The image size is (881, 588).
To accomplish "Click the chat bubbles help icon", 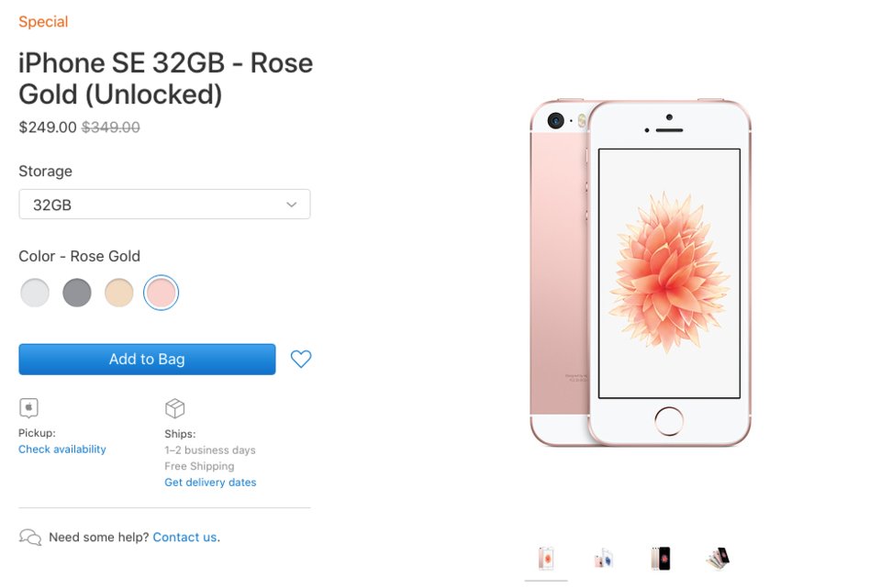I will click(x=30, y=538).
